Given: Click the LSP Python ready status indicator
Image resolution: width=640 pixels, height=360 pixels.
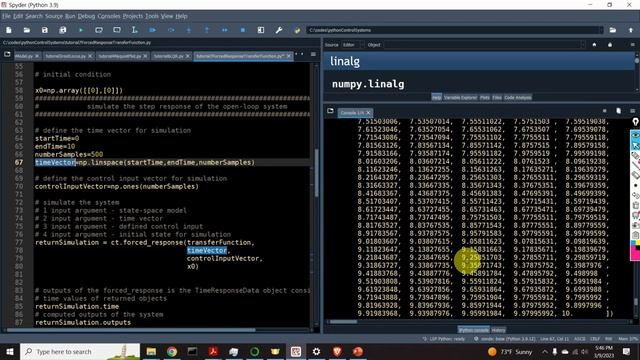Looking at the screenshot, I should [444, 339].
